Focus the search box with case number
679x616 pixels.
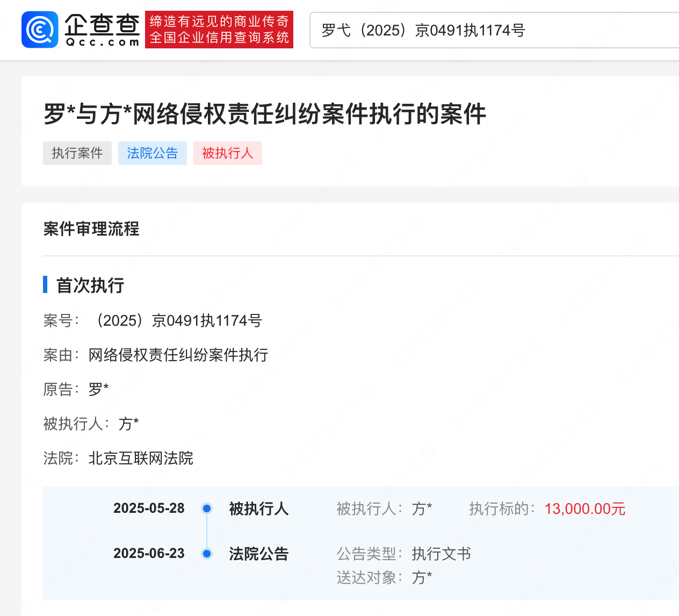494,30
